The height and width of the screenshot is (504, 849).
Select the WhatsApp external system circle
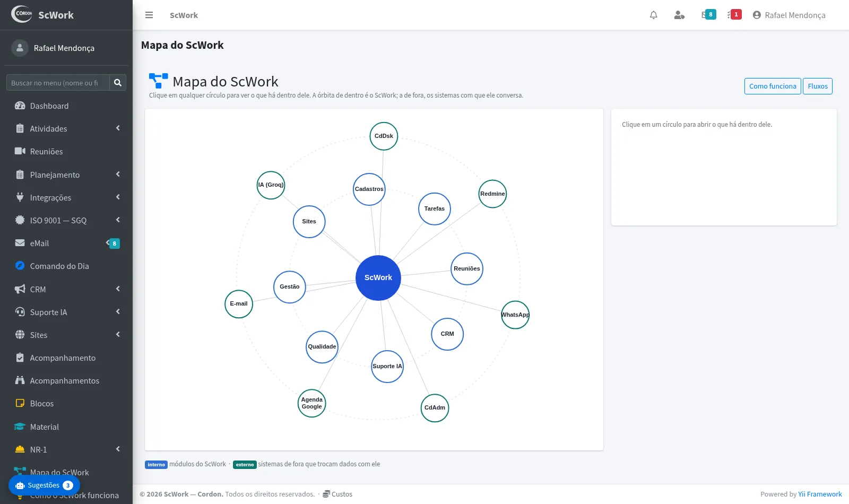point(515,315)
